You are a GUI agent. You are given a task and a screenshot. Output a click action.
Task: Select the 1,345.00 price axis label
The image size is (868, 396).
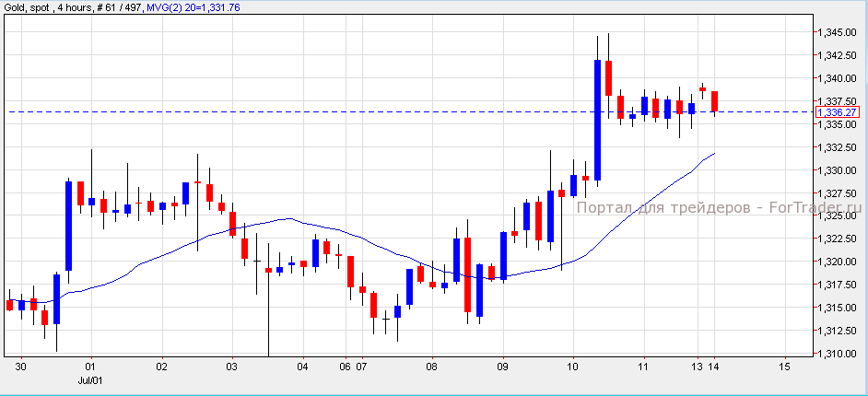tap(838, 32)
